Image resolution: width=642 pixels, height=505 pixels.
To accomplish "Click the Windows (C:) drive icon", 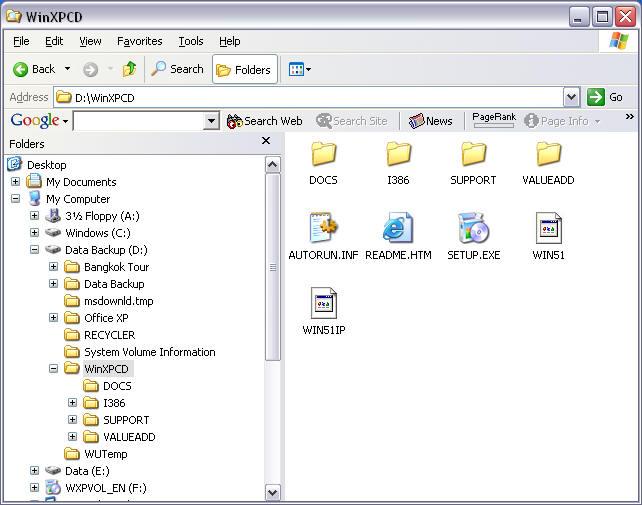I will point(53,233).
